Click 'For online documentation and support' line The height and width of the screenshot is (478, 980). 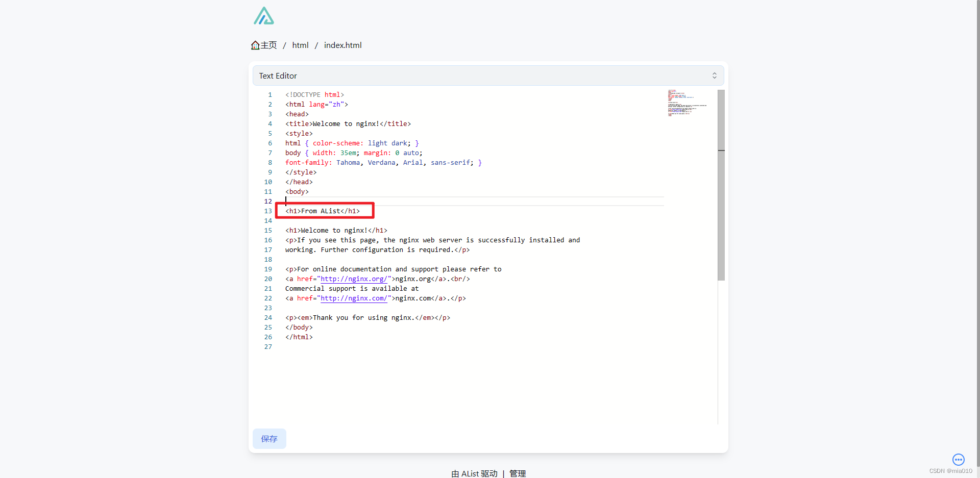click(393, 269)
